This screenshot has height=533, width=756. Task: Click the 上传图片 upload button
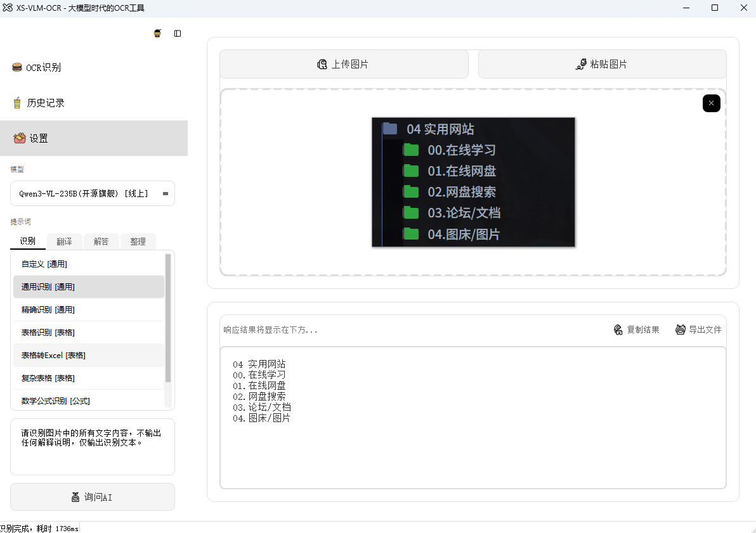tap(344, 64)
